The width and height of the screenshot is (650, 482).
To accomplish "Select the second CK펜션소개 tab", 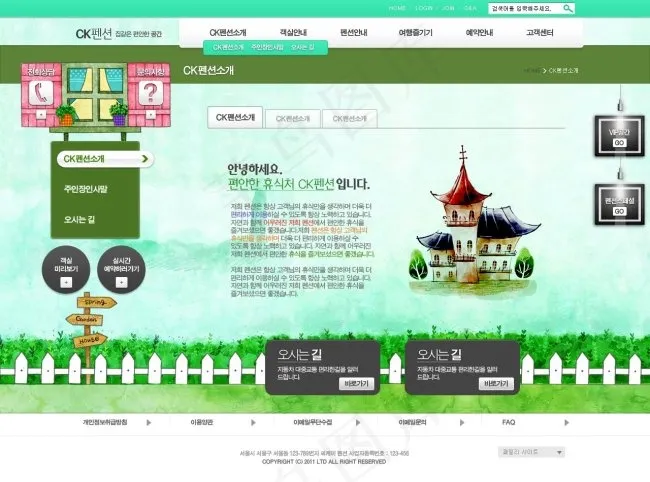I will point(293,119).
